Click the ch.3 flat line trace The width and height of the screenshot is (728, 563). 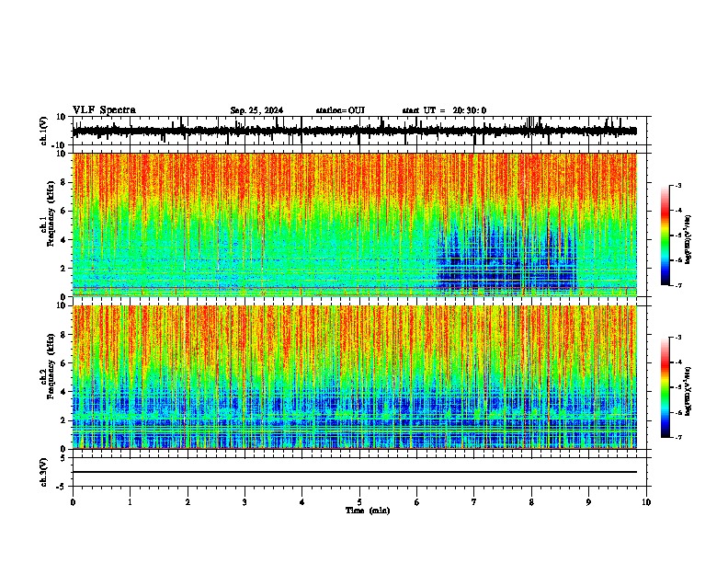[355, 472]
